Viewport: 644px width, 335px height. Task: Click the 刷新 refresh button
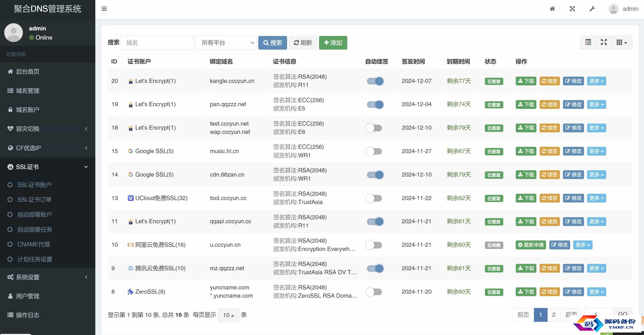tap(303, 43)
